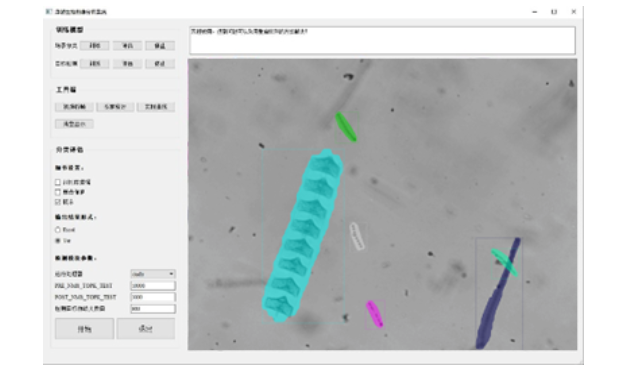Click the app icon in the title bar
The image size is (624, 375).
49,12
